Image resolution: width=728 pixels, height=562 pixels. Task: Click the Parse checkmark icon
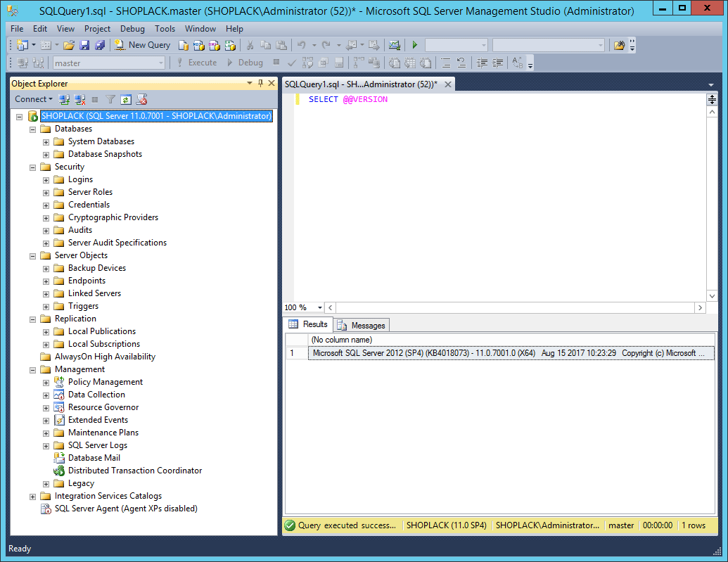(292, 63)
